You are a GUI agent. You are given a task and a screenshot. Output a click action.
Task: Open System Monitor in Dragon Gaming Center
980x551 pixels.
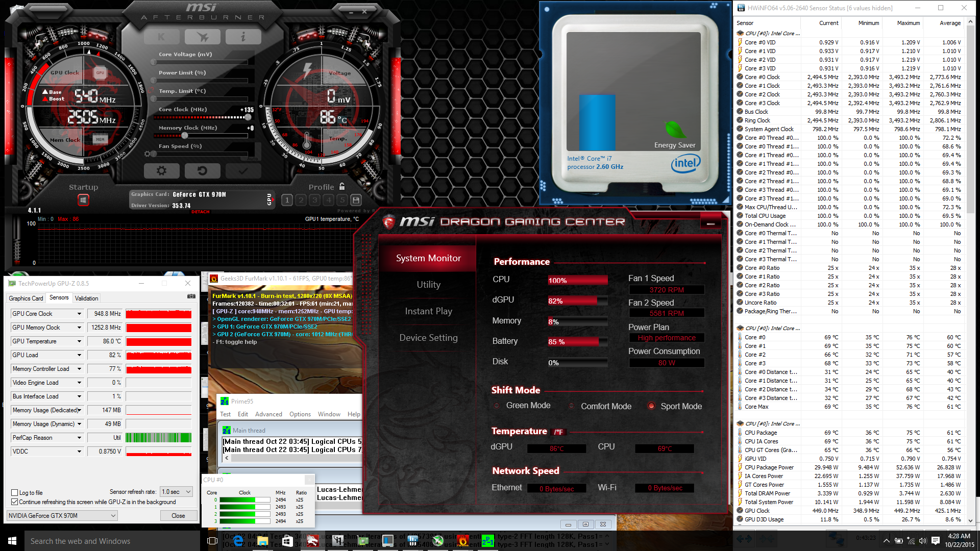[x=428, y=258]
